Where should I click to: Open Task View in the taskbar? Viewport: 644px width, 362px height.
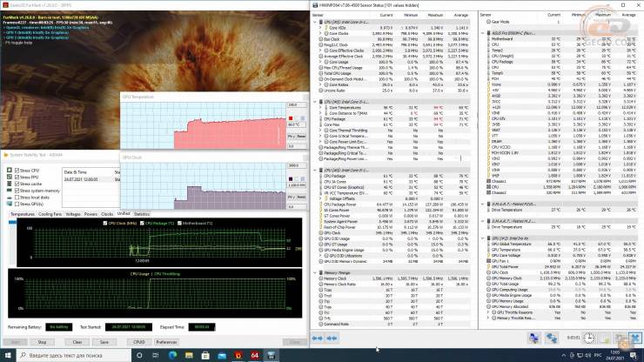156,355
